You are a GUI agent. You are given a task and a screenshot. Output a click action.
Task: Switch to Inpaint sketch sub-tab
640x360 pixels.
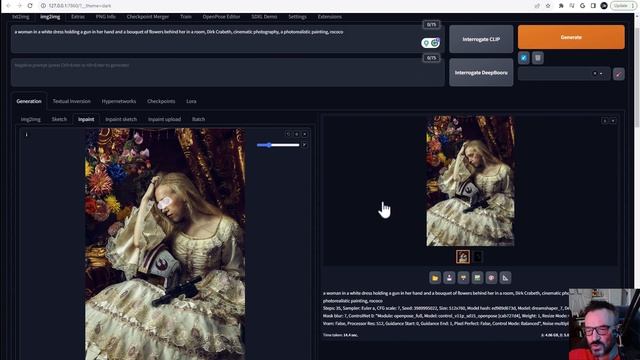(x=121, y=119)
